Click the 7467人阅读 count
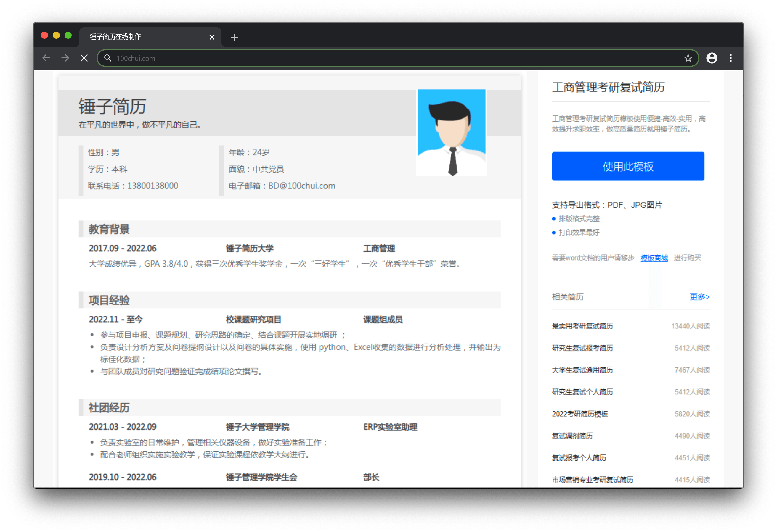This screenshot has width=777, height=532. [692, 370]
